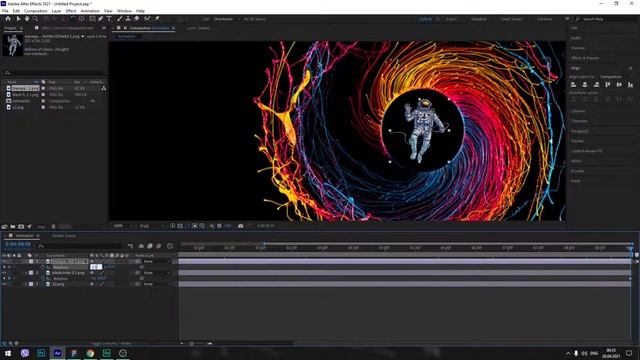640x360 pixels.
Task: Select the Pen tool
Action: coord(100,19)
